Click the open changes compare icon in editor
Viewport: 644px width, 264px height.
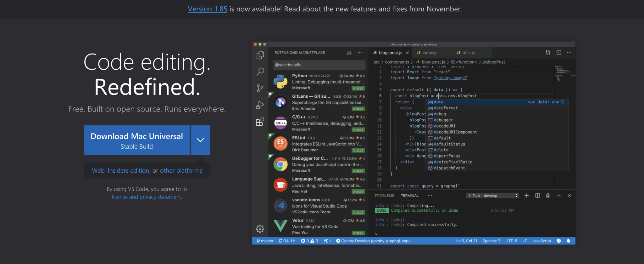(548, 53)
